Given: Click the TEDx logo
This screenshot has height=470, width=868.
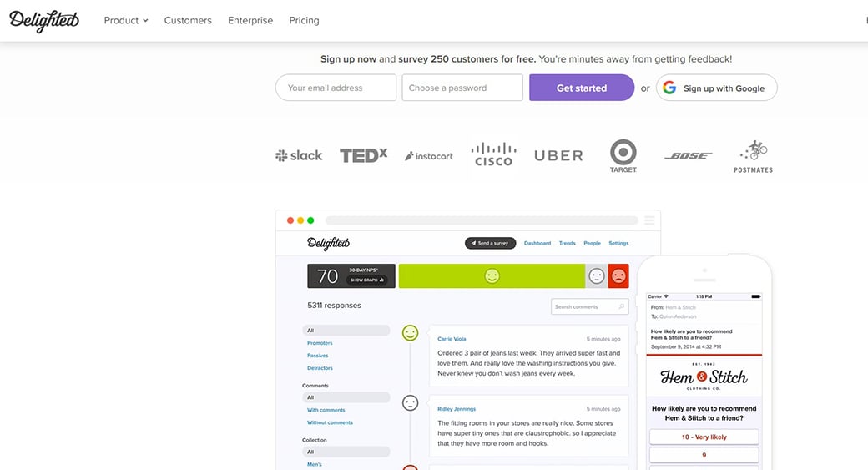Looking at the screenshot, I should tap(363, 155).
